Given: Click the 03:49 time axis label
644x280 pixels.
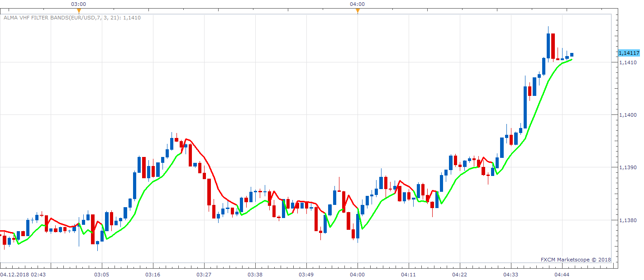Looking at the screenshot, I should click(306, 275).
